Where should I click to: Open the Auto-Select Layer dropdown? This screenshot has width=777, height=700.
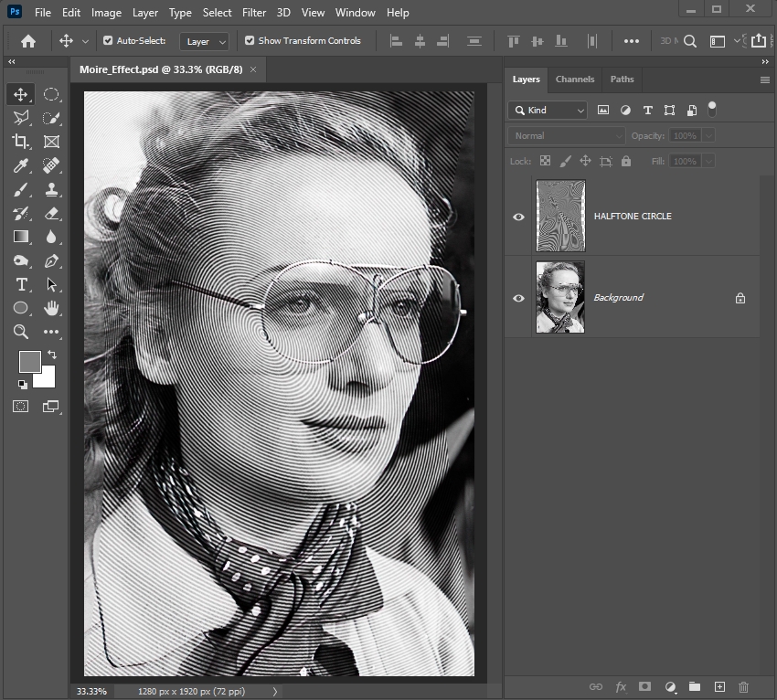pyautogui.click(x=206, y=41)
